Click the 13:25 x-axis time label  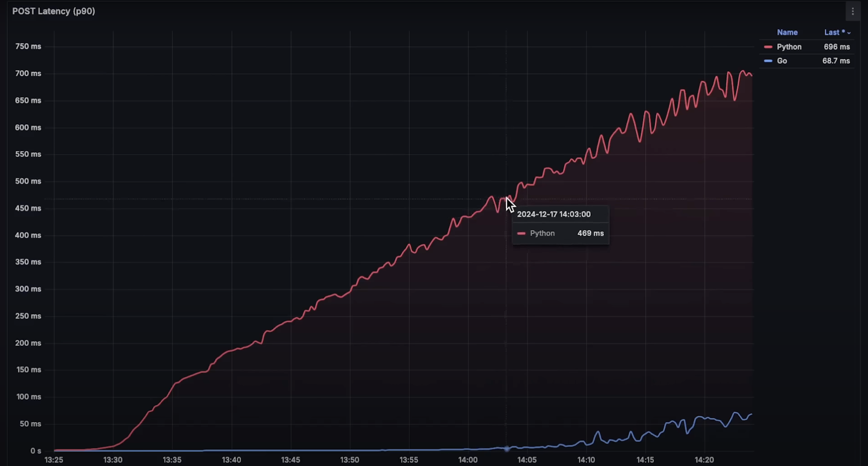coord(54,460)
